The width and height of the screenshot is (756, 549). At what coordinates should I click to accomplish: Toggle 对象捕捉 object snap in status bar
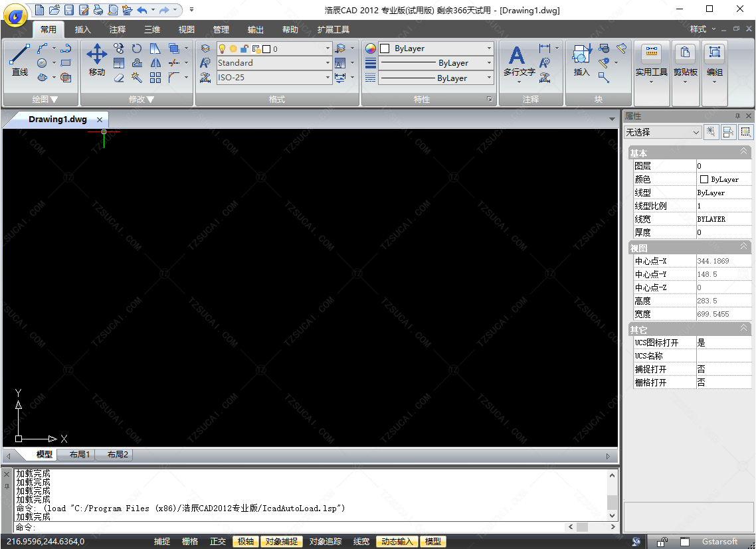click(x=282, y=542)
